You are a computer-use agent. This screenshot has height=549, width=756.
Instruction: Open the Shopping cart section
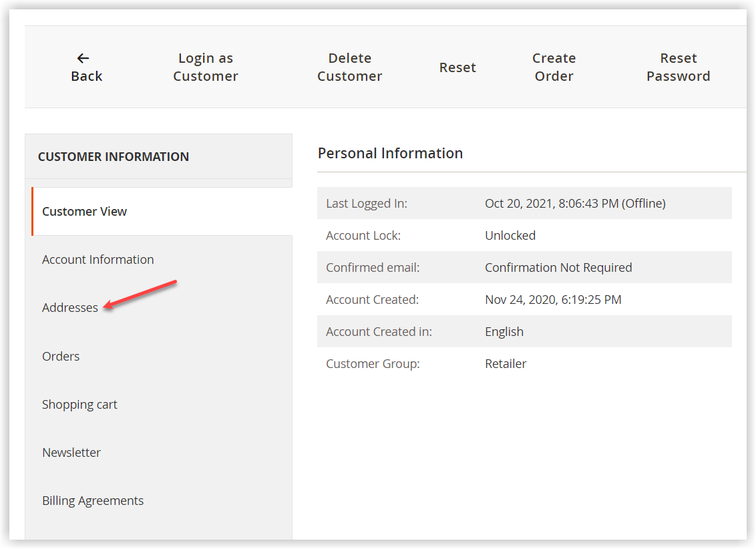pos(79,404)
